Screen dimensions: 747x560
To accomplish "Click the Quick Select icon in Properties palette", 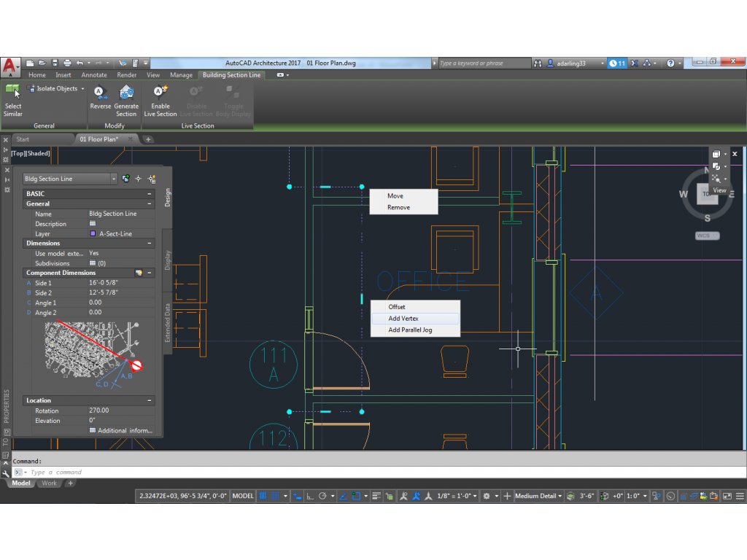I will (x=152, y=179).
